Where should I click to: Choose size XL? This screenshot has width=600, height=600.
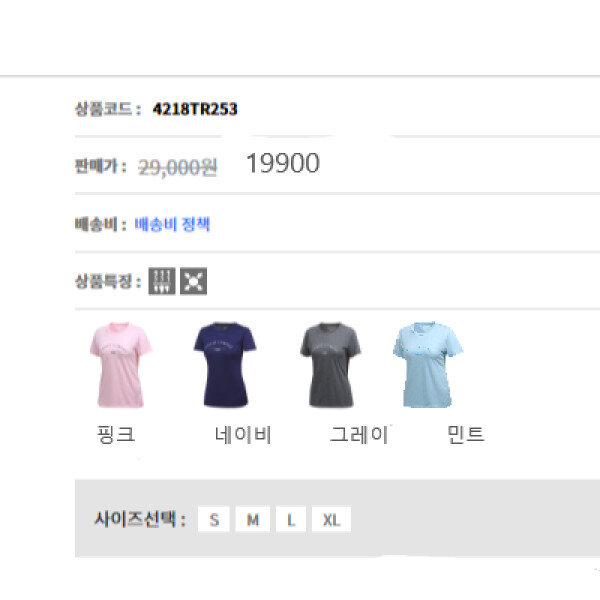point(331,519)
